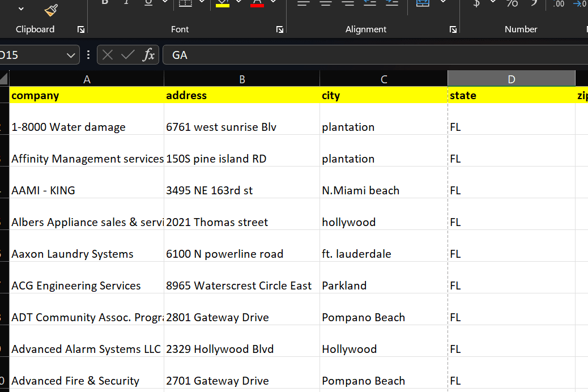The width and height of the screenshot is (588, 392).
Task: Open the Font settings dialog launcher
Action: (x=280, y=29)
